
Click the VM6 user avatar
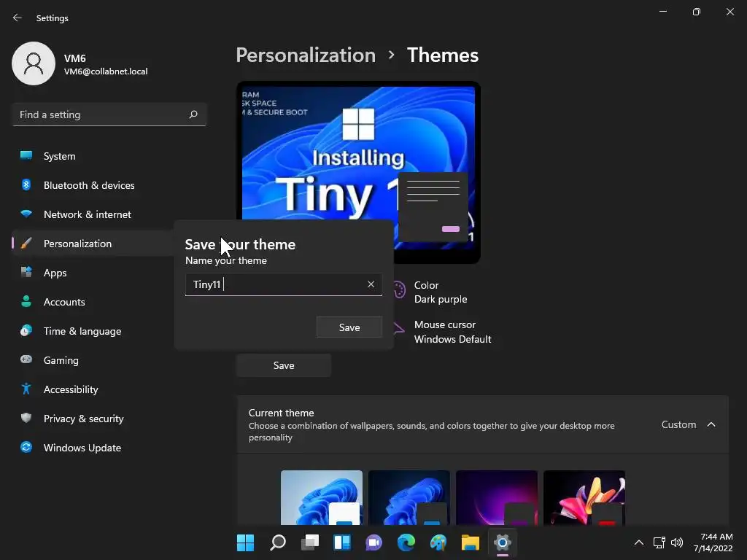pos(34,63)
